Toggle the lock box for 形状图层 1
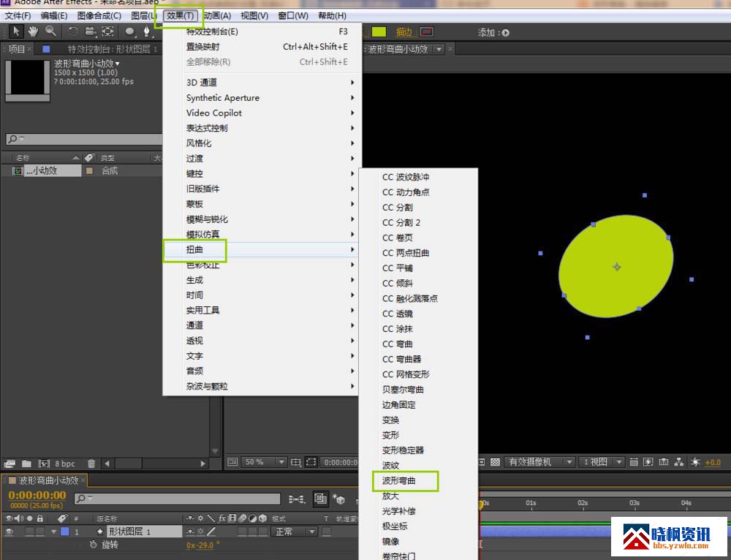 click(x=40, y=531)
